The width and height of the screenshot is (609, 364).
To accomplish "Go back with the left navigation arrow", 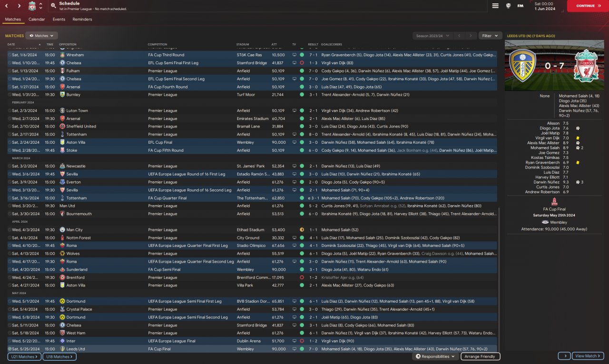I will 6,6.
